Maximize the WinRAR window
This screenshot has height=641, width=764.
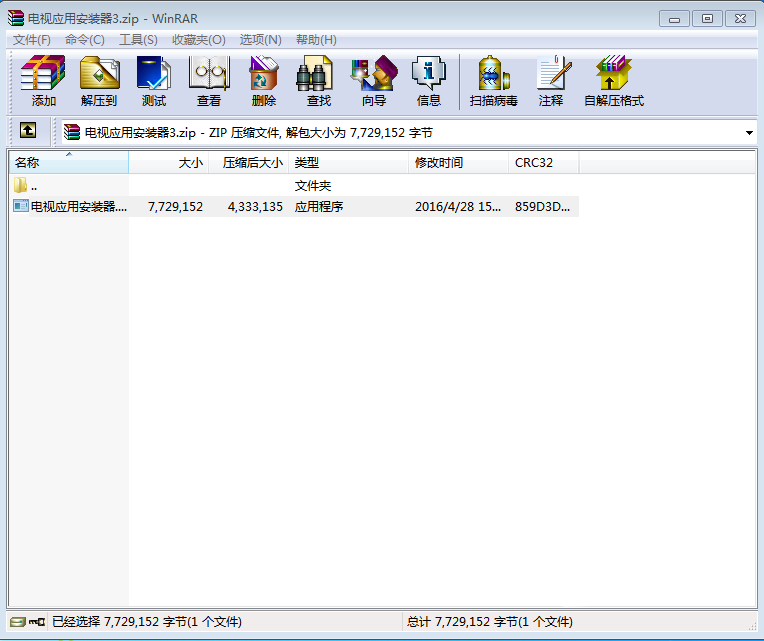(x=707, y=19)
